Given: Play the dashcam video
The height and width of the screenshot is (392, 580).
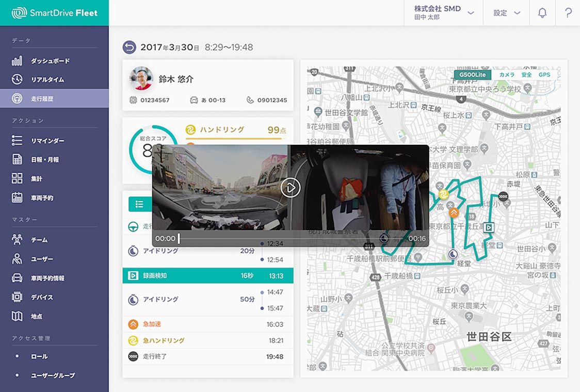Looking at the screenshot, I should [x=291, y=188].
